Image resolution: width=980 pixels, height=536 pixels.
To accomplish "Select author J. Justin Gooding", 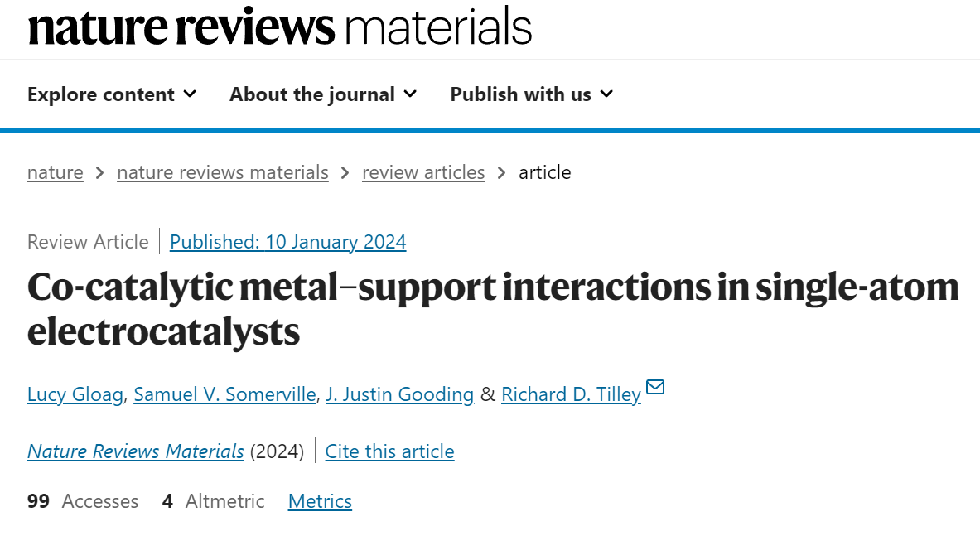I will point(400,394).
